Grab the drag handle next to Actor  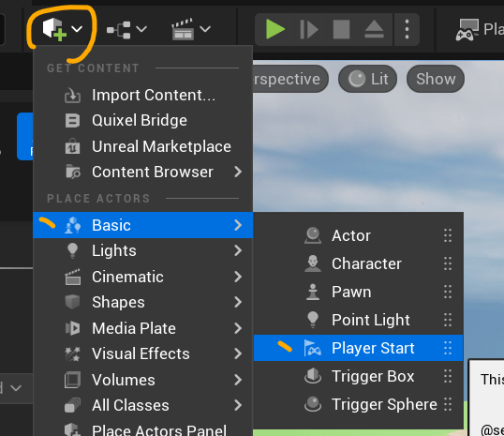point(448,235)
